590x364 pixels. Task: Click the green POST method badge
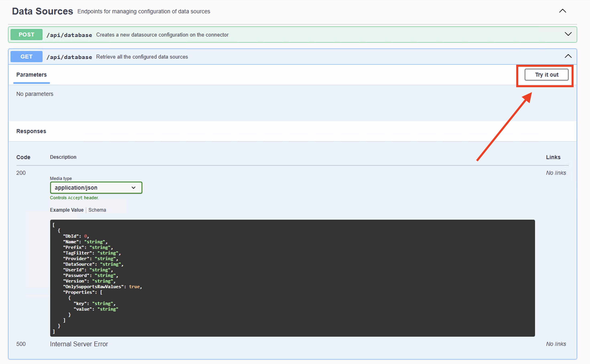pyautogui.click(x=26, y=34)
